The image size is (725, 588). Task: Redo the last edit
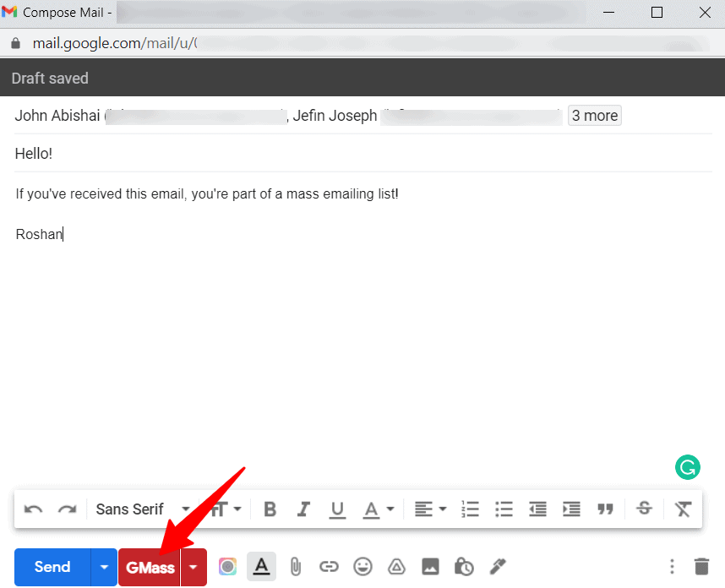[67, 509]
